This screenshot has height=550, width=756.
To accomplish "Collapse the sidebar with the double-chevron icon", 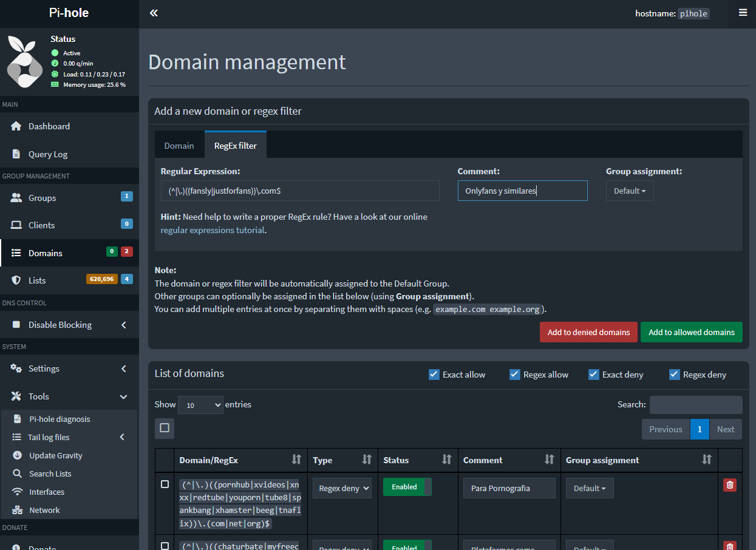I will [x=154, y=13].
